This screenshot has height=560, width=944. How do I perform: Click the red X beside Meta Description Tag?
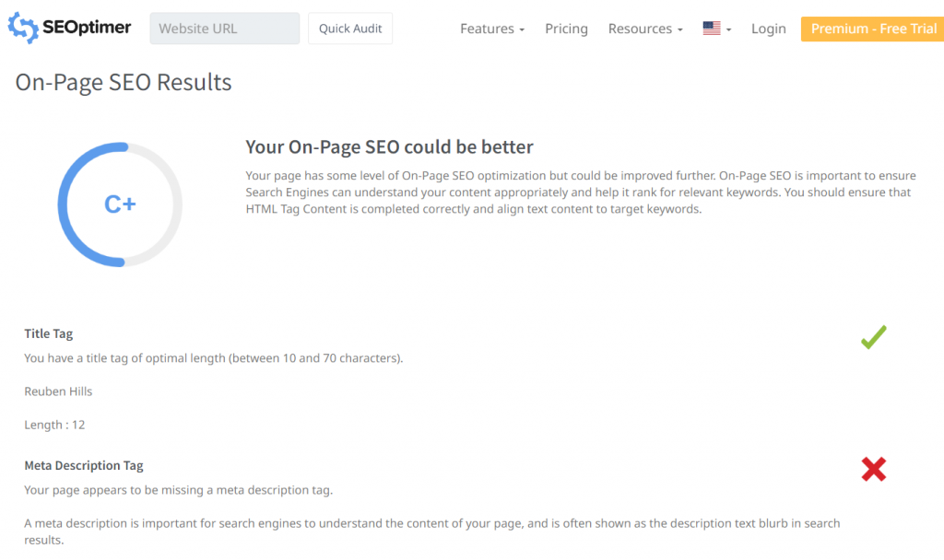[x=874, y=470]
